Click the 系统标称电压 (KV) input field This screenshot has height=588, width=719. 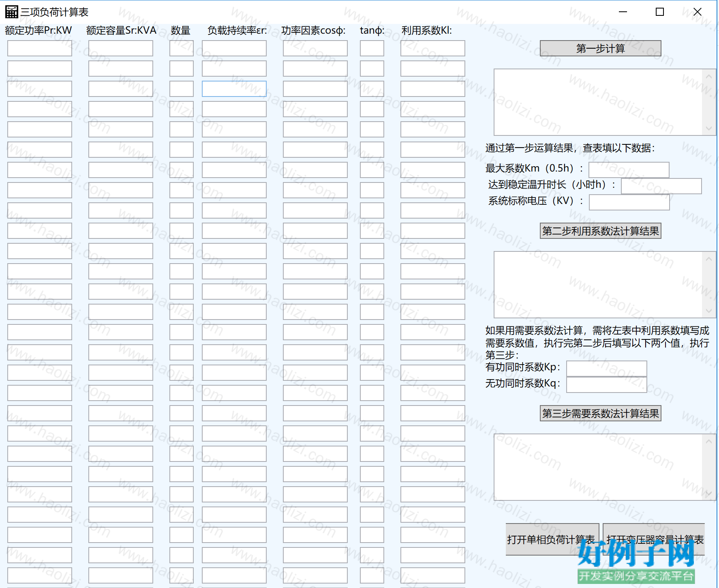pos(629,202)
